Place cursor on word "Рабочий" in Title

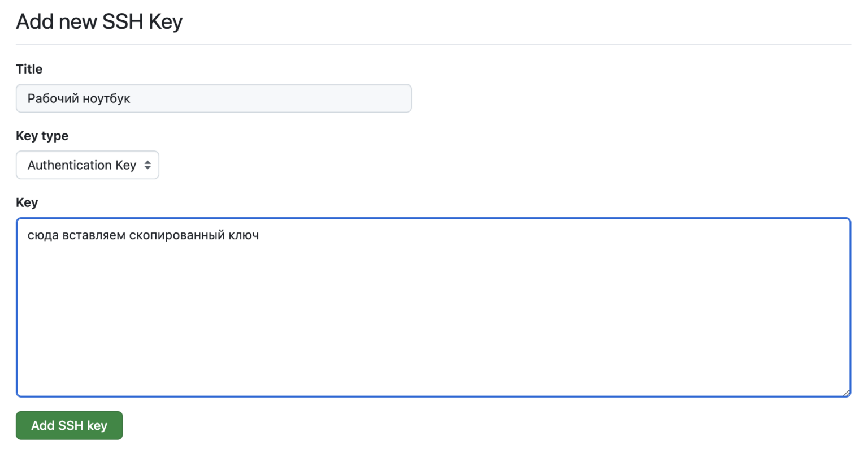53,98
